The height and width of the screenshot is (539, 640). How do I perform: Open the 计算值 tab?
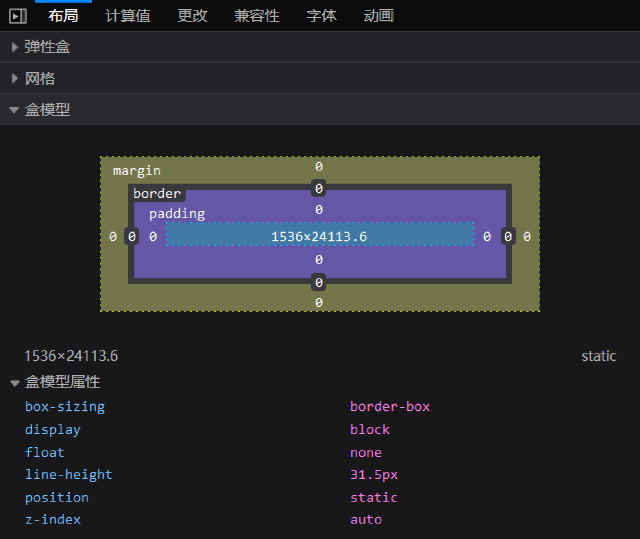(127, 15)
